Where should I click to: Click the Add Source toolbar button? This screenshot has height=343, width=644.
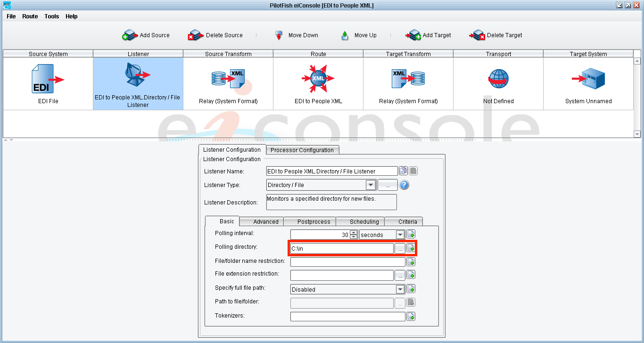click(146, 35)
